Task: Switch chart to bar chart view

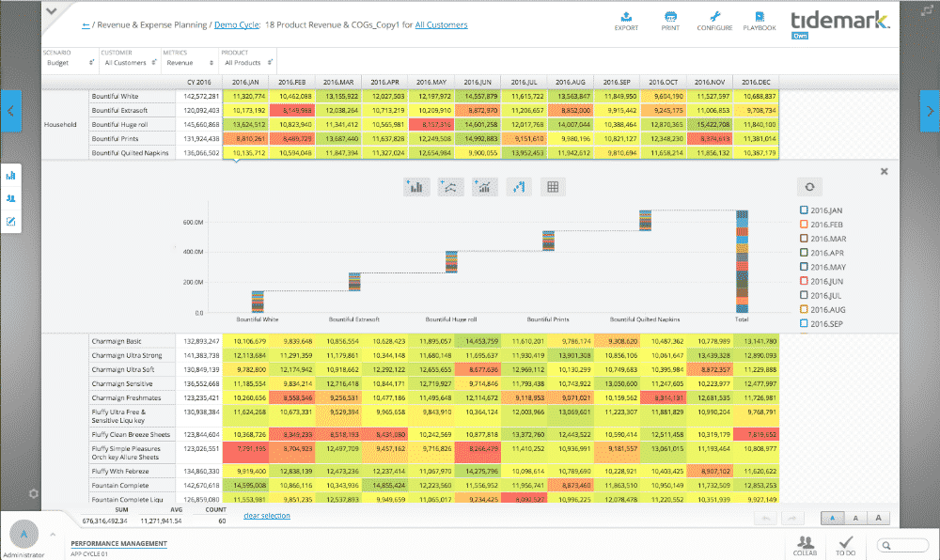Action: click(x=415, y=187)
